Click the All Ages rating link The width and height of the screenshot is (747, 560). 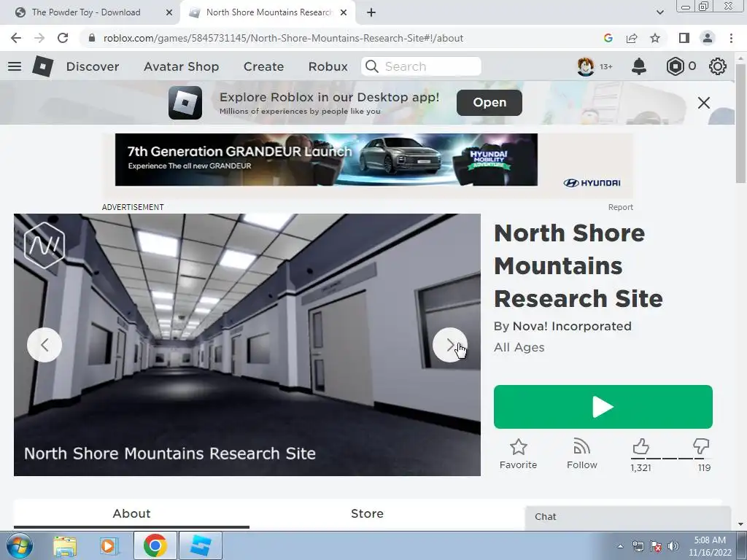point(519,348)
